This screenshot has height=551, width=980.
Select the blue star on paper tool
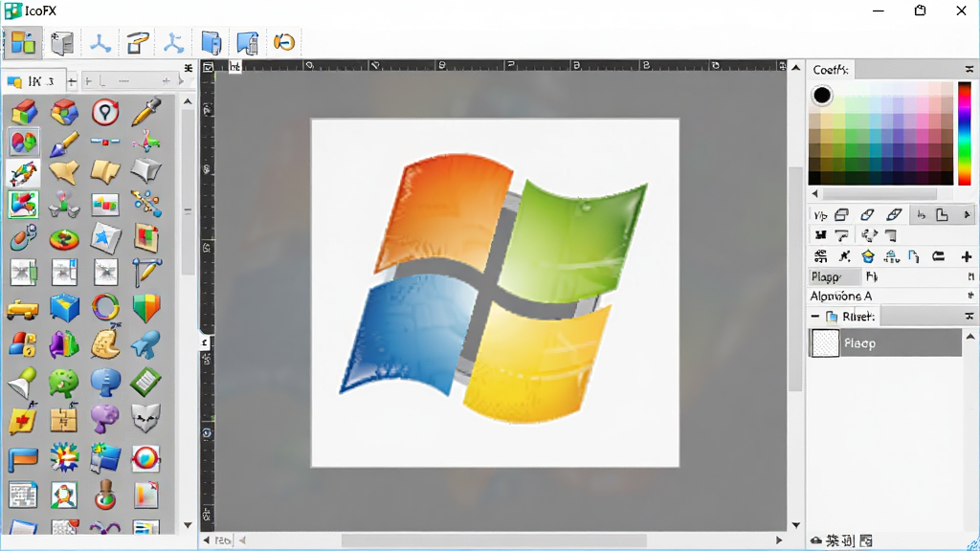point(105,238)
